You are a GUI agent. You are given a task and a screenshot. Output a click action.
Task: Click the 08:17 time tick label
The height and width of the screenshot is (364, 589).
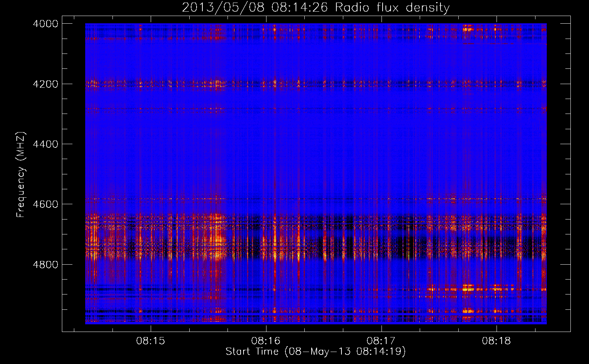381,341
